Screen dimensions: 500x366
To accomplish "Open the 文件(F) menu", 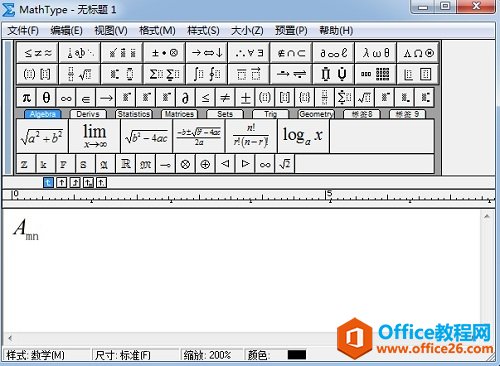I will [x=23, y=31].
